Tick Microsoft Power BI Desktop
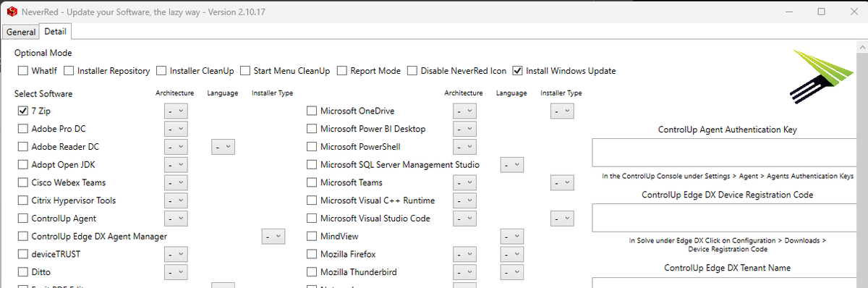Image resolution: width=868 pixels, height=288 pixels. [x=312, y=129]
